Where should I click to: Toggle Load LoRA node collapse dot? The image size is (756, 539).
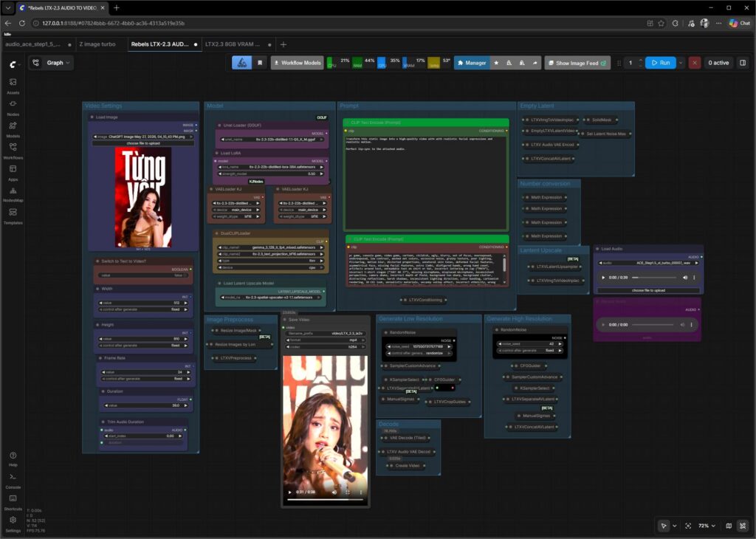(x=216, y=154)
